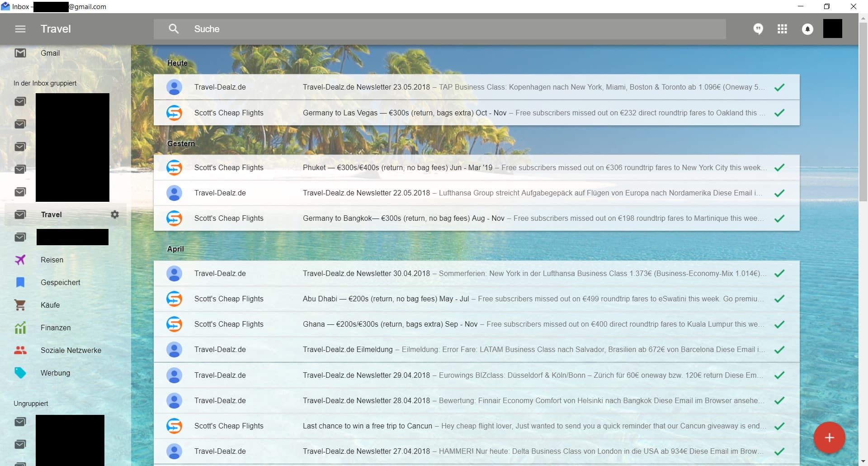Viewport: 868px width, 466px height.
Task: Click the Soziale Netzwerke people icon
Action: point(20,350)
